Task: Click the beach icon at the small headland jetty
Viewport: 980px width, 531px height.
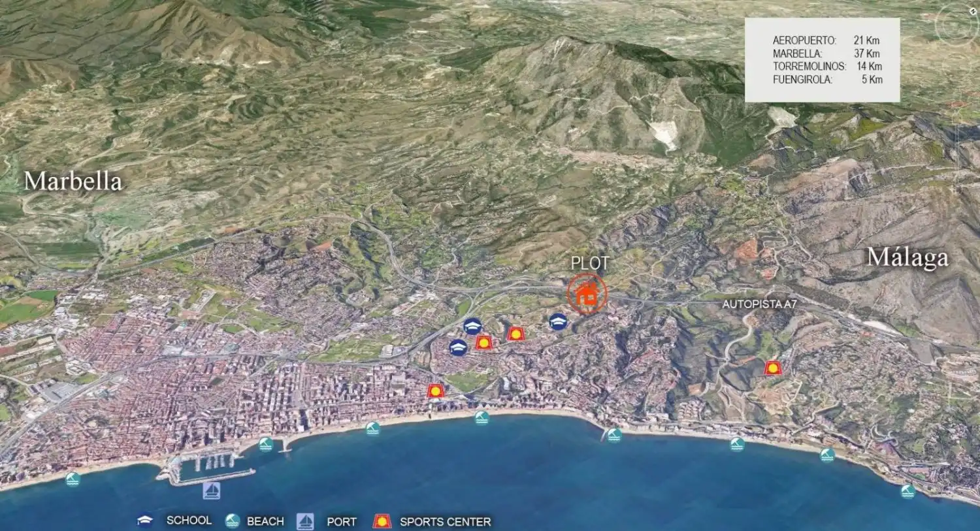Action: pyautogui.click(x=614, y=434)
